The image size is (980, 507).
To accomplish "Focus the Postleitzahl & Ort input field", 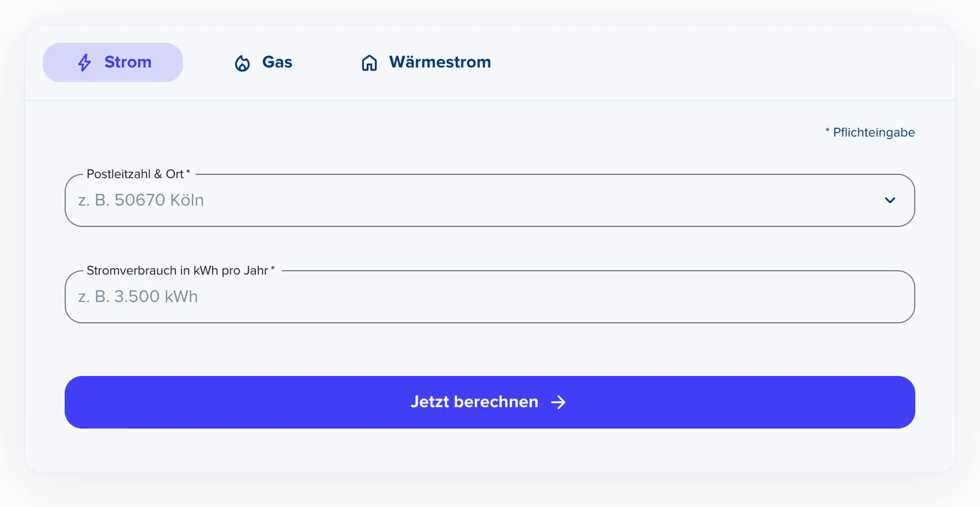I will pos(489,200).
